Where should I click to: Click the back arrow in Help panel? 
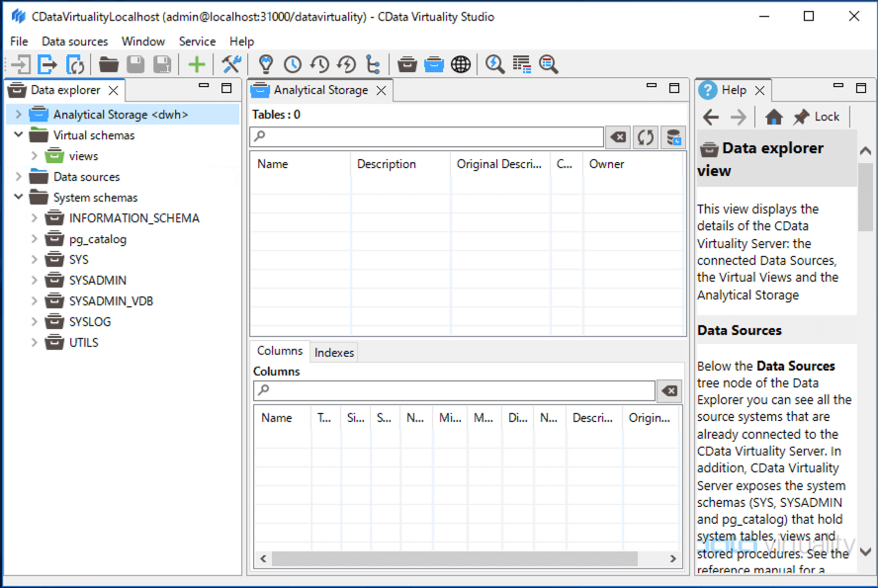click(x=711, y=117)
